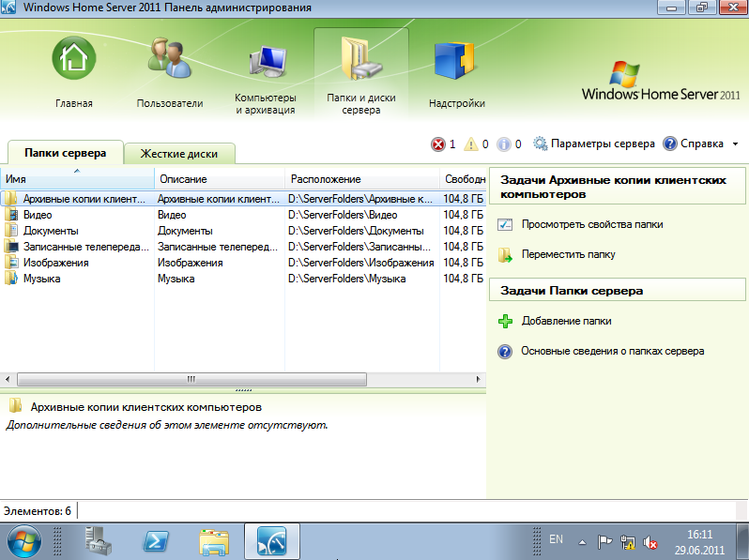Sort by Описание column header
Screen dimensions: 749x560
click(220, 179)
